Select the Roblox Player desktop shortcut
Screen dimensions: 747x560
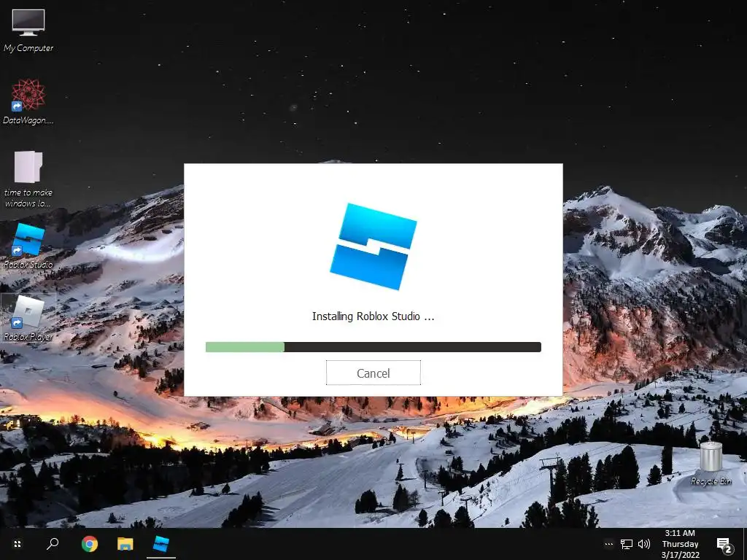tap(28, 318)
